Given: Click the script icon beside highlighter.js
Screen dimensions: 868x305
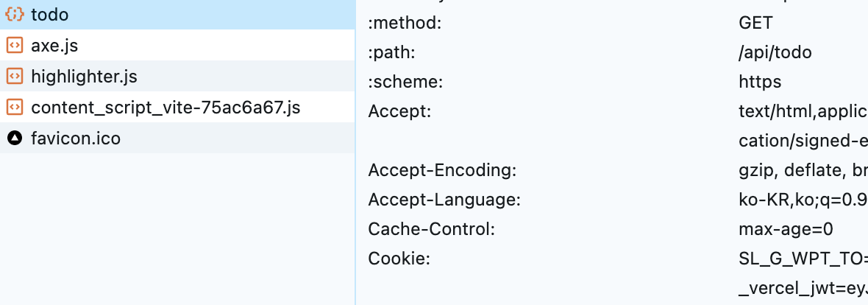Looking at the screenshot, I should tap(14, 77).
